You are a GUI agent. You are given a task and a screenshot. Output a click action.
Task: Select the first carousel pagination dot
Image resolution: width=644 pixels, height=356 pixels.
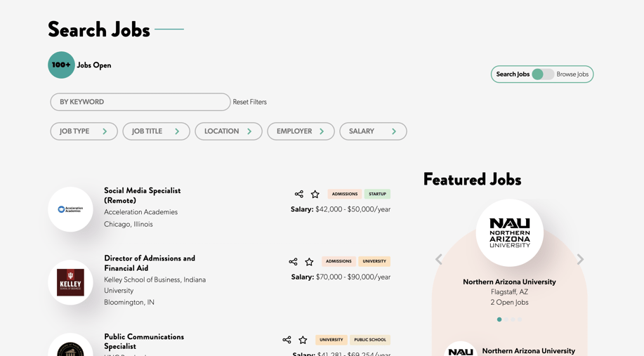499,319
